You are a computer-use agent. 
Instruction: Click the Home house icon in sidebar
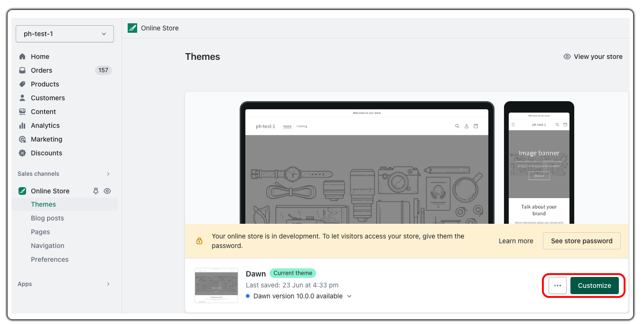22,57
